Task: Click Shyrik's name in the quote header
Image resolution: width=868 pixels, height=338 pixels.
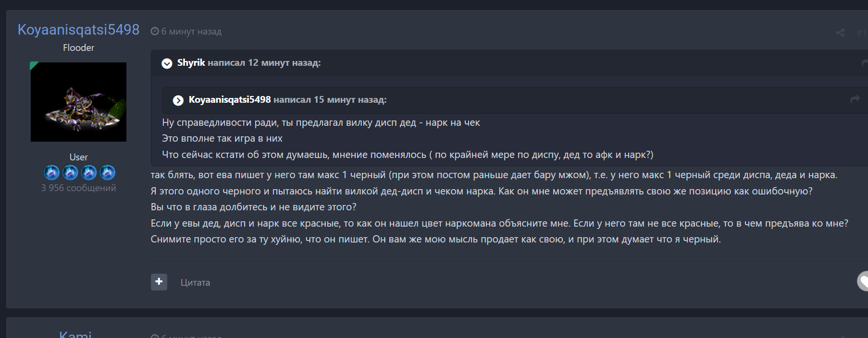Action: pos(191,63)
